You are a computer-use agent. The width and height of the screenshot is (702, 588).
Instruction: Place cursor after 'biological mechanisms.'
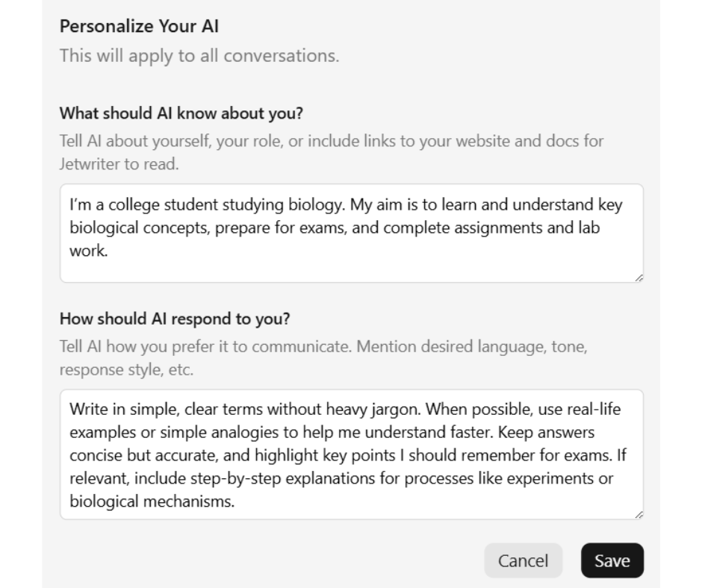235,501
